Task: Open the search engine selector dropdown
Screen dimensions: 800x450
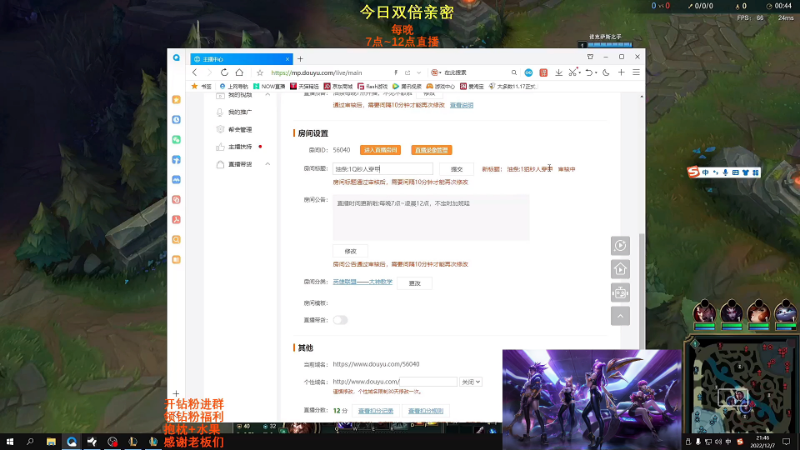Action: coord(435,72)
